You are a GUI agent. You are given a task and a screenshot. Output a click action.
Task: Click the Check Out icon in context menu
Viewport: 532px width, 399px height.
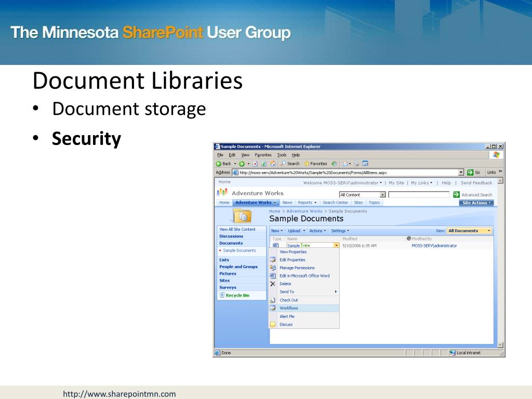(x=273, y=300)
